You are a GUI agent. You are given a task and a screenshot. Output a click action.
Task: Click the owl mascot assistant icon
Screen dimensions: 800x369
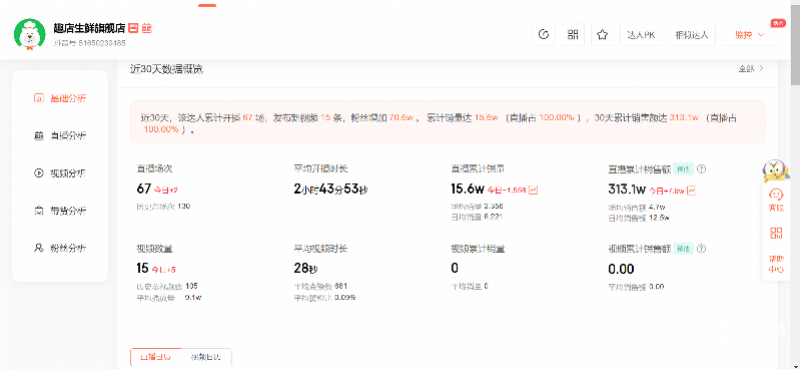(x=776, y=170)
